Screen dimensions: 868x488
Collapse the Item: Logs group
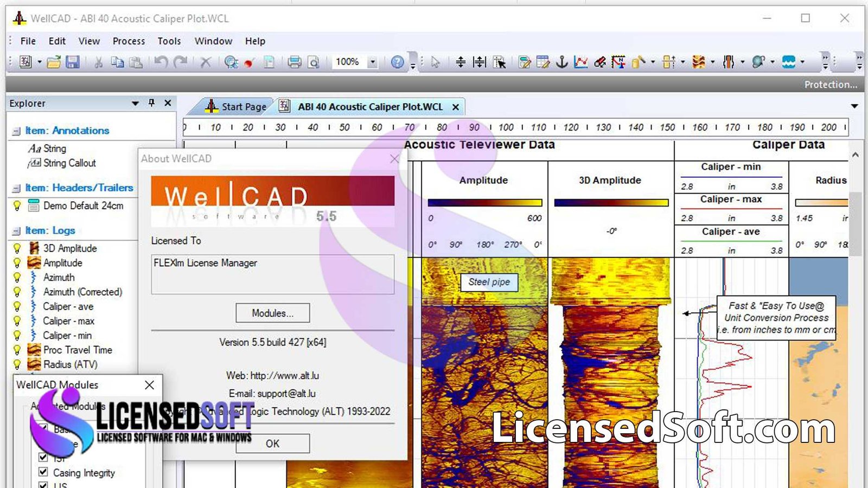[16, 232]
